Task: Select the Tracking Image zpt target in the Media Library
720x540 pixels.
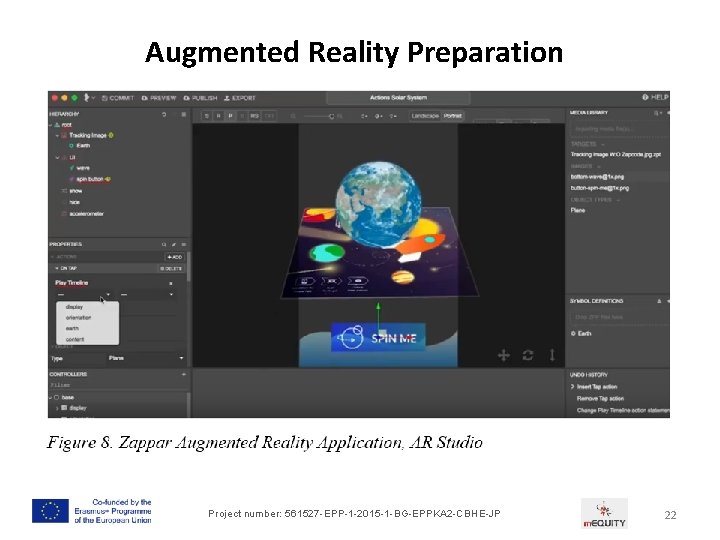Action: [616, 155]
